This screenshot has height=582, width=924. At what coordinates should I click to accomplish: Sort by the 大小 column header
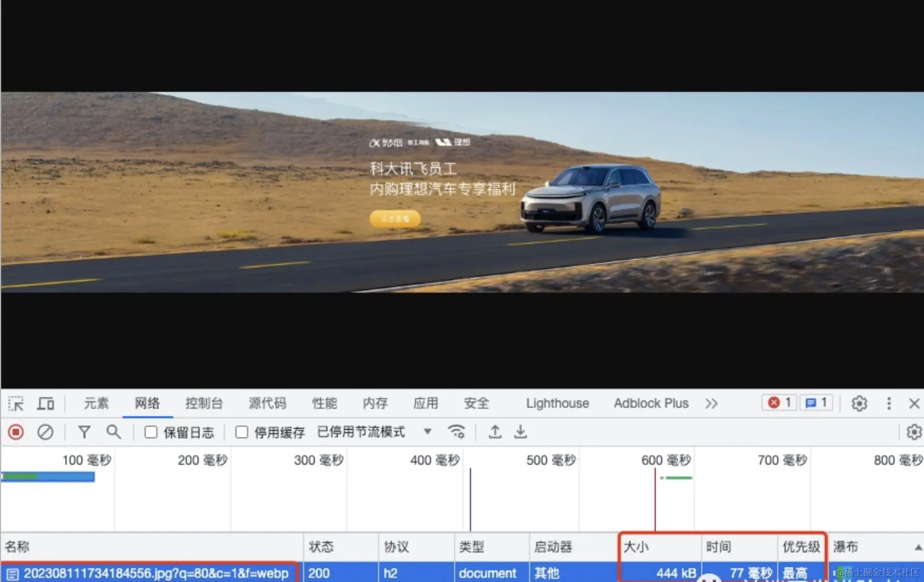pyautogui.click(x=661, y=547)
